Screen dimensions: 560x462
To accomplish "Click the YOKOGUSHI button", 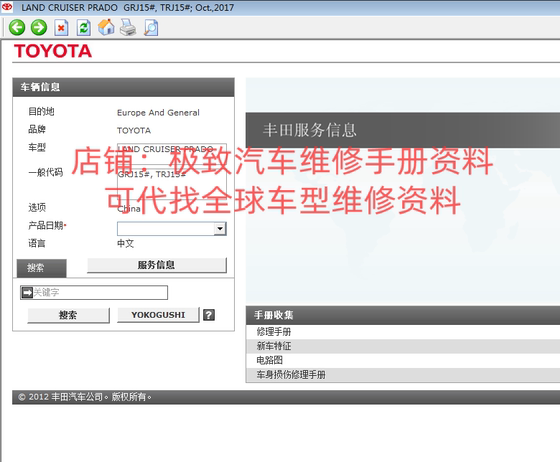I will pos(158,315).
